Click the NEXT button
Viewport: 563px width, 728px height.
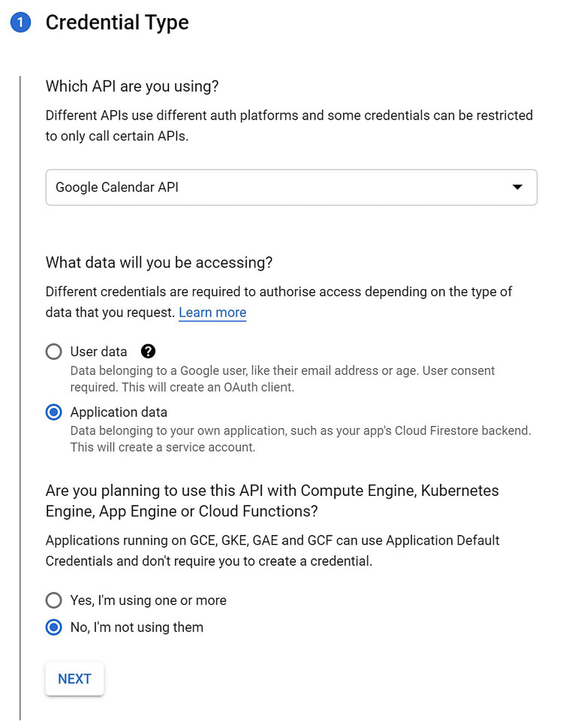(74, 678)
